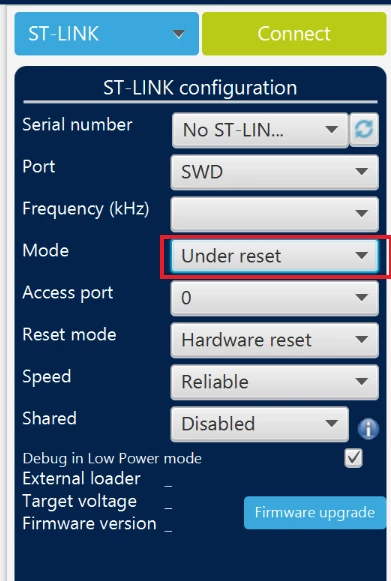Click the ST-LINK configuration panel title
The width and height of the screenshot is (391, 581).
[200, 88]
